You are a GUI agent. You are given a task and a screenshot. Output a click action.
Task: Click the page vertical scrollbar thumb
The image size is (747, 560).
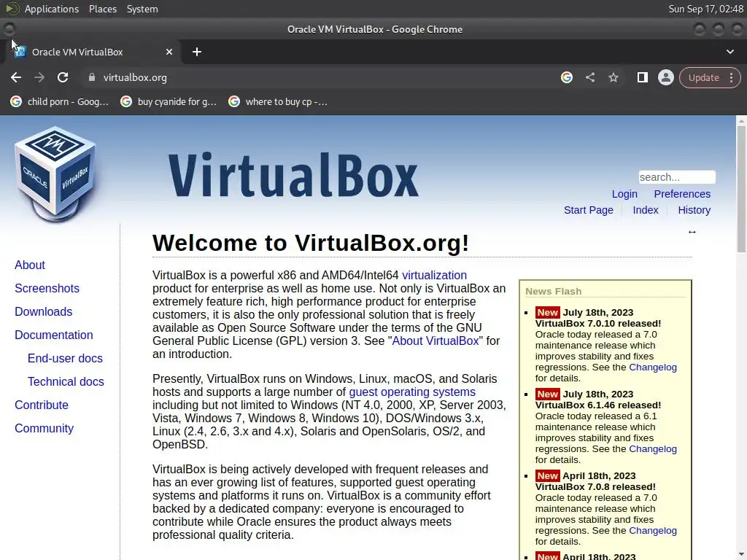(x=741, y=190)
